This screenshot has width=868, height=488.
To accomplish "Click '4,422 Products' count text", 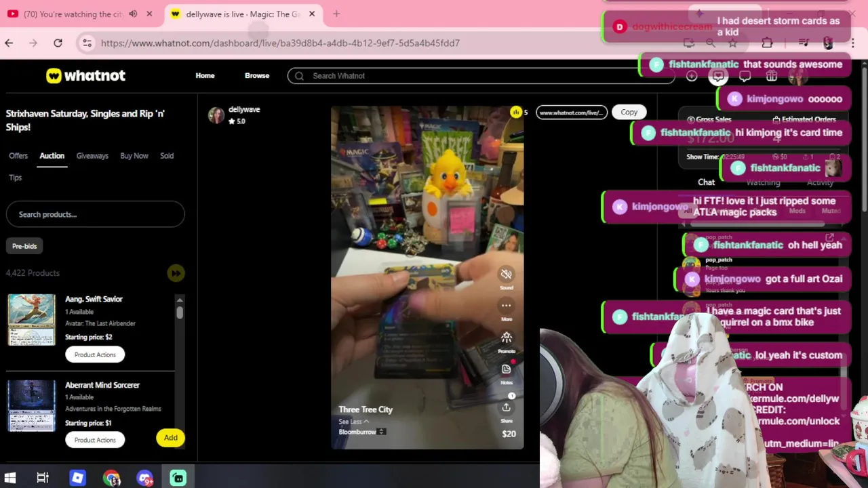I will coord(33,273).
